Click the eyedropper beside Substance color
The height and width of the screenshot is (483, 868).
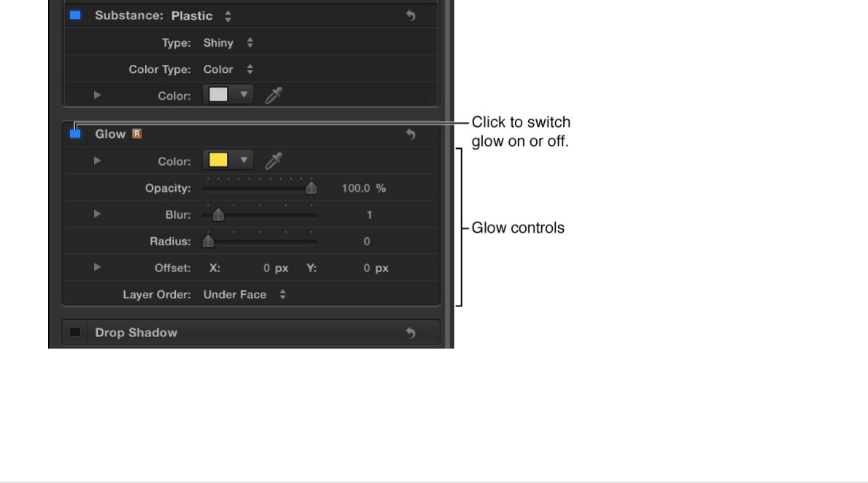273,95
